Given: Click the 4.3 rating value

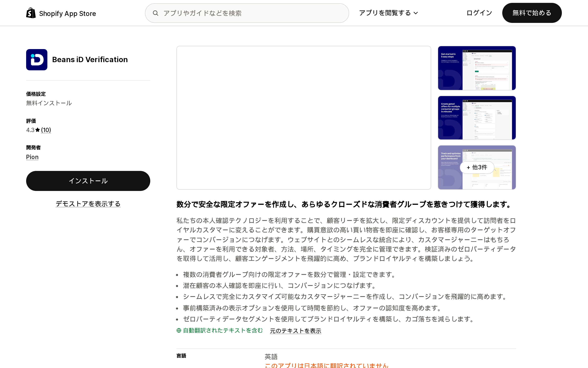Looking at the screenshot, I should 30,130.
